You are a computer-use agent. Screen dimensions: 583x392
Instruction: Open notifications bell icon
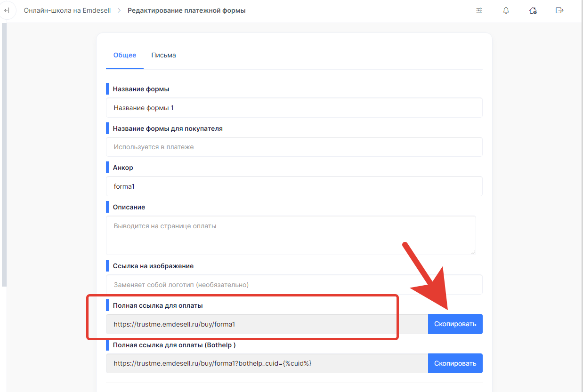click(506, 10)
